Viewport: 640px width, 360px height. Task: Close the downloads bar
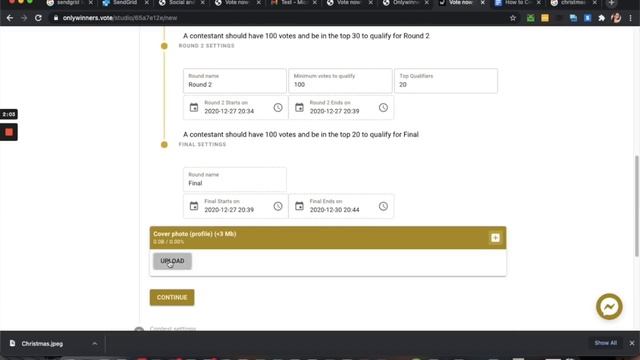pyautogui.click(x=632, y=343)
